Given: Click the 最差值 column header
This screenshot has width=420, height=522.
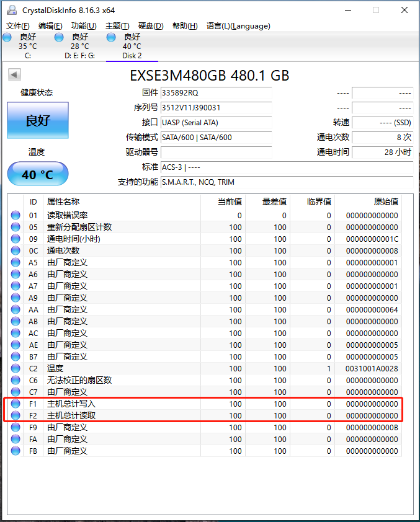Looking at the screenshot, I should 267,201.
